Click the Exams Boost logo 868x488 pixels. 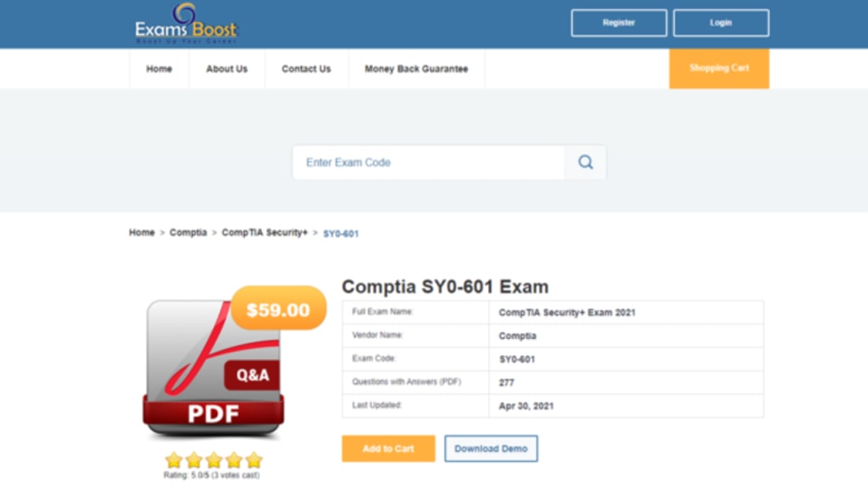point(186,23)
